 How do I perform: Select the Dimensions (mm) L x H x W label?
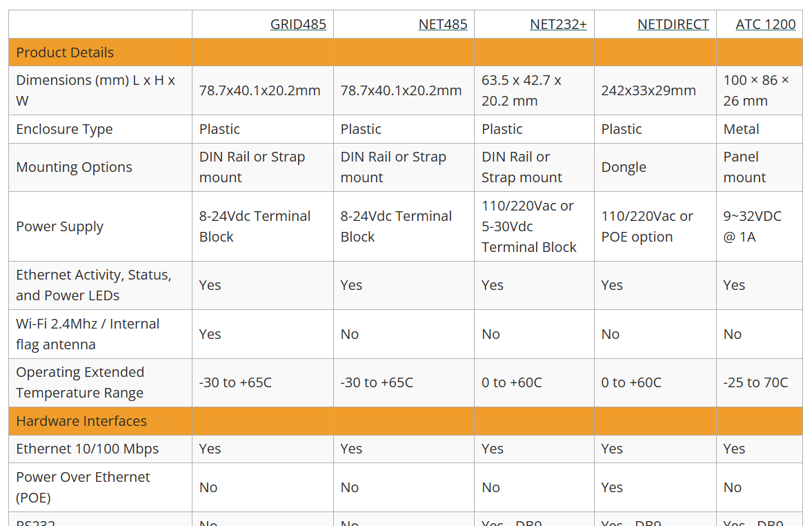[101, 90]
